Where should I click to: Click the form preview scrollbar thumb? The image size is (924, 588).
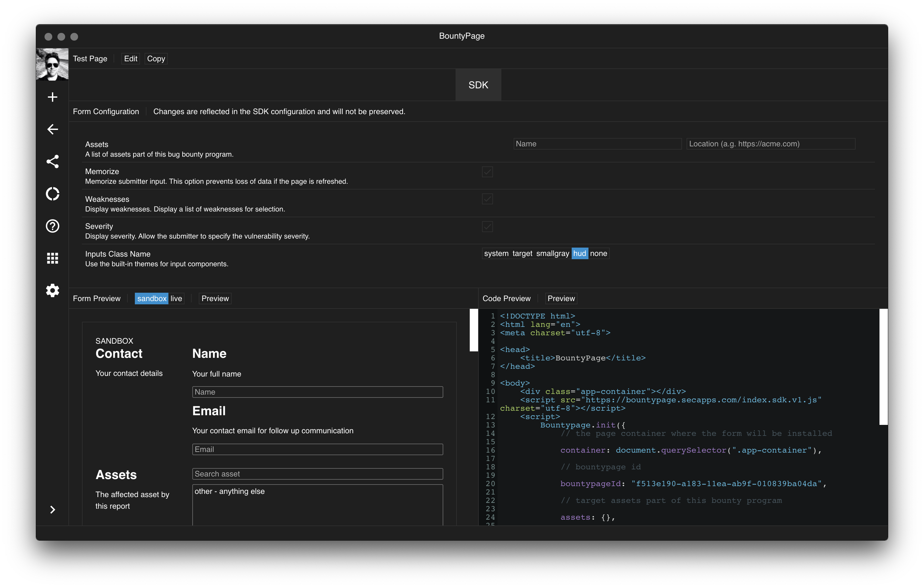pos(474,330)
